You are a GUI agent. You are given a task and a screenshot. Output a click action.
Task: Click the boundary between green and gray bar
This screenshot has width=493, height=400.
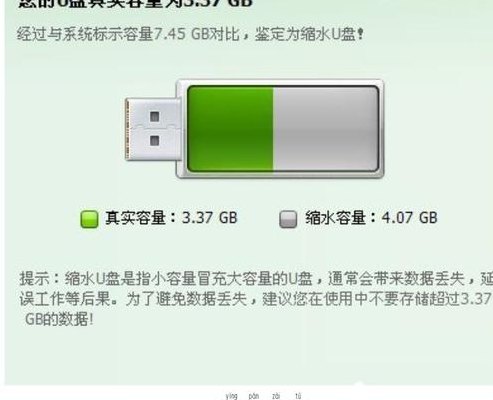coord(273,129)
